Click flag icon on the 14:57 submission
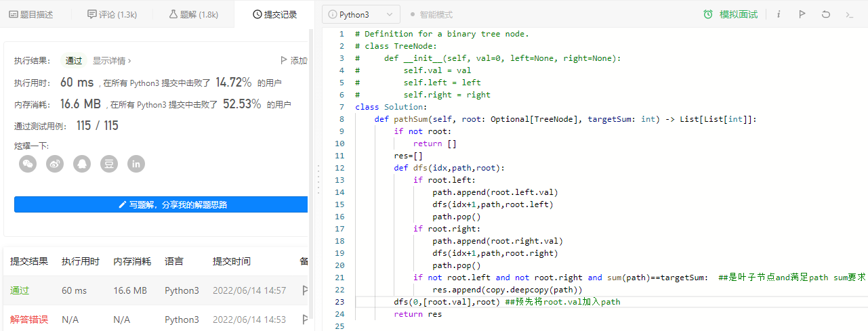The width and height of the screenshot is (868, 331). coord(305,290)
